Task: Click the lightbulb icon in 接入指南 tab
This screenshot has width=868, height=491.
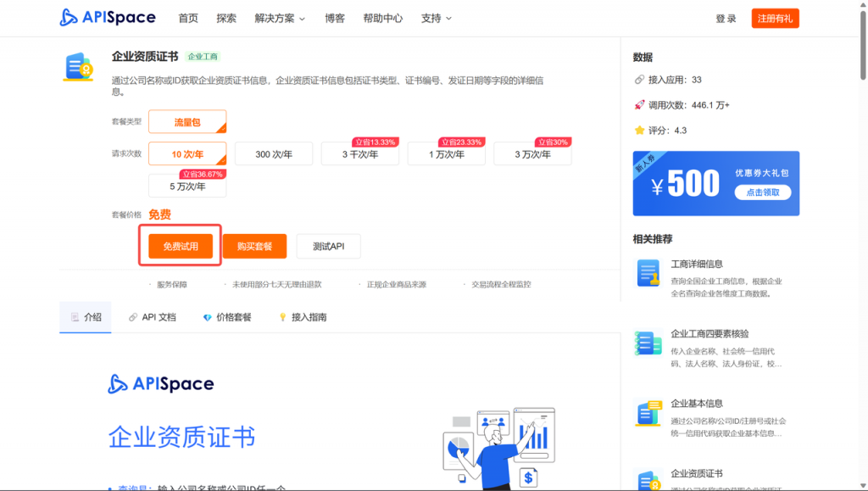Action: pyautogui.click(x=282, y=317)
